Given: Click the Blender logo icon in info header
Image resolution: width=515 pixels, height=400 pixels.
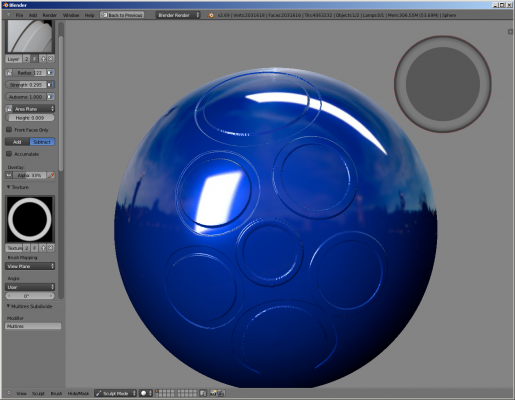Looking at the screenshot, I should pos(211,15).
